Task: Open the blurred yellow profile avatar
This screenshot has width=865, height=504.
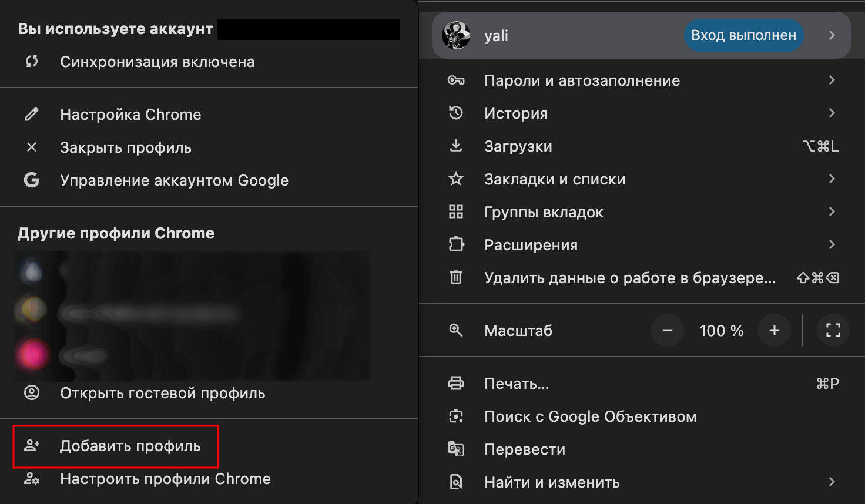Action: (x=33, y=308)
